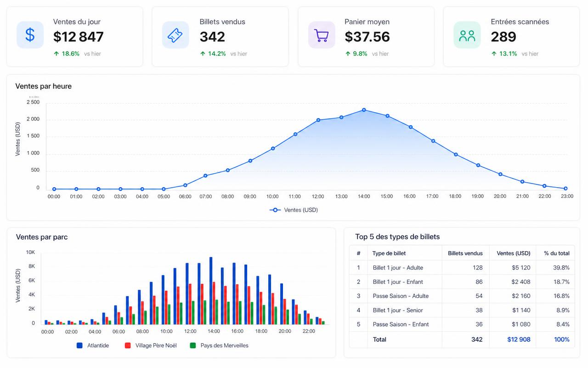
Task: Click the blue Atlantide legend swatch
Action: click(79, 345)
